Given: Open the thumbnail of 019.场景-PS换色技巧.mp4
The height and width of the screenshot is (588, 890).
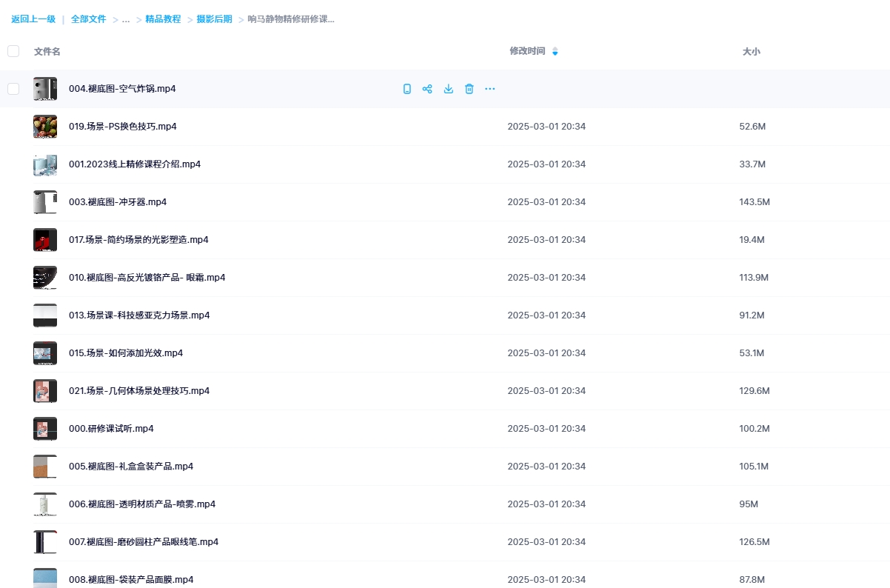Looking at the screenshot, I should [45, 127].
